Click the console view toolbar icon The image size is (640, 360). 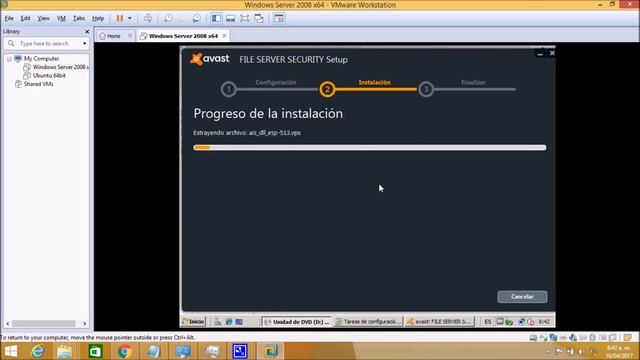[279, 18]
